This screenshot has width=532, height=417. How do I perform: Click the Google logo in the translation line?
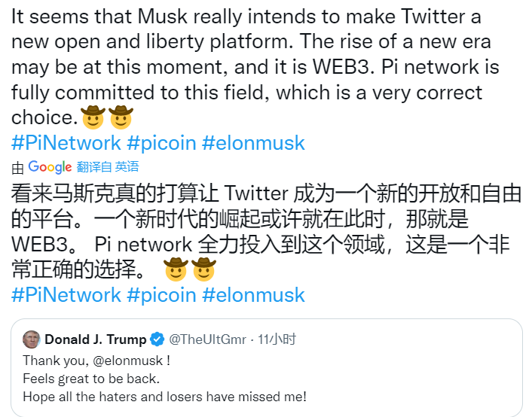50,167
